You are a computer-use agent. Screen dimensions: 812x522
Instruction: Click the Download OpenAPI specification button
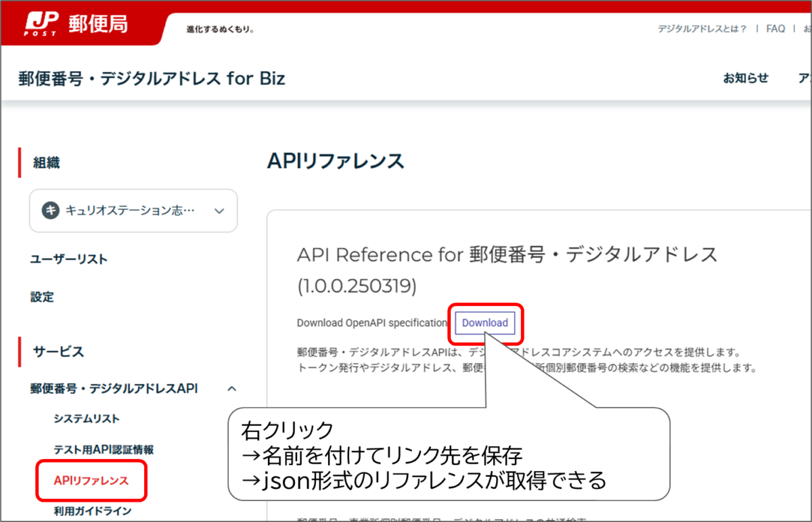pos(485,323)
